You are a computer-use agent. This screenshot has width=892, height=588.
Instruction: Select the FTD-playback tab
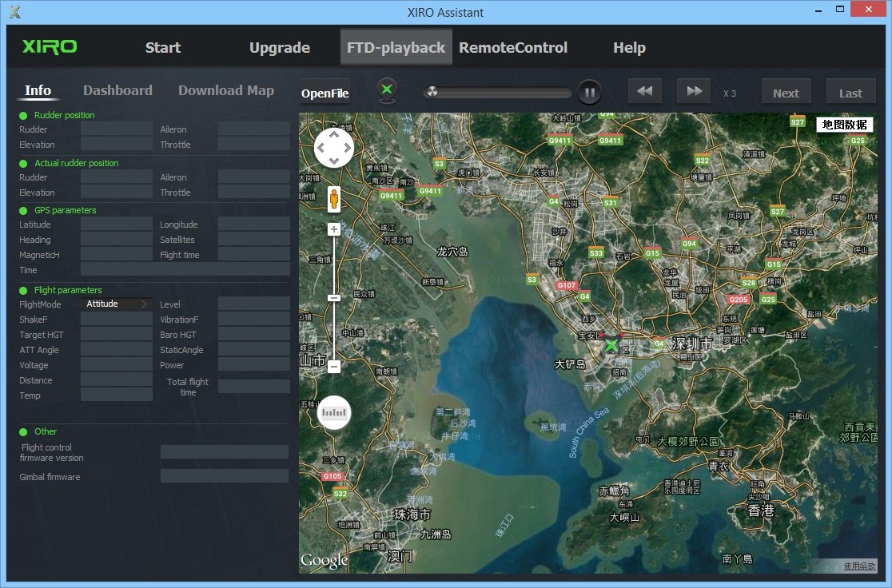(x=396, y=47)
